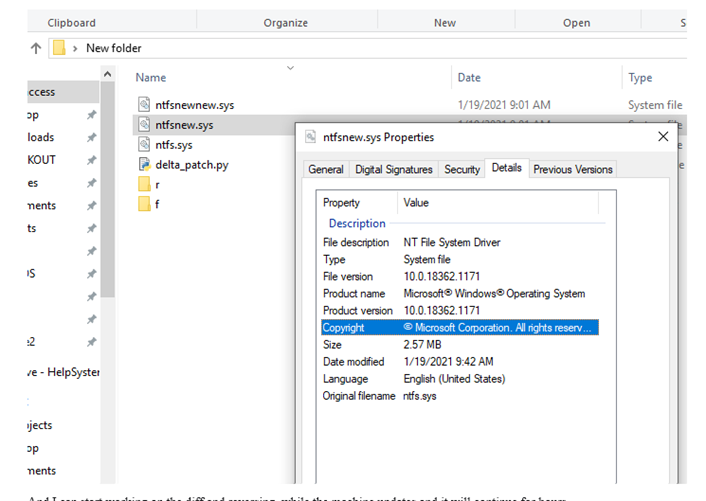The image size is (706, 501).
Task: Click the sort chevron above the Name column
Action: pos(290,68)
